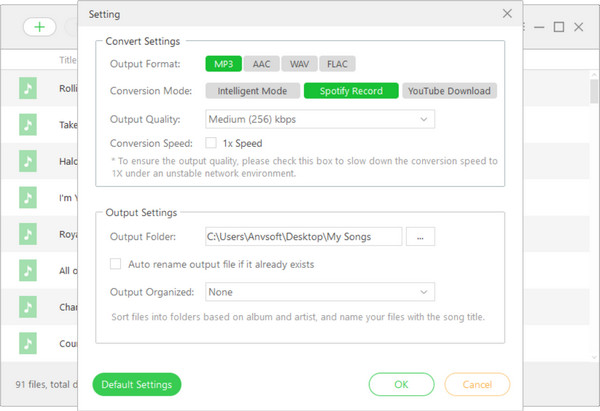Confirm settings with OK button
The height and width of the screenshot is (411, 600).
[401, 384]
